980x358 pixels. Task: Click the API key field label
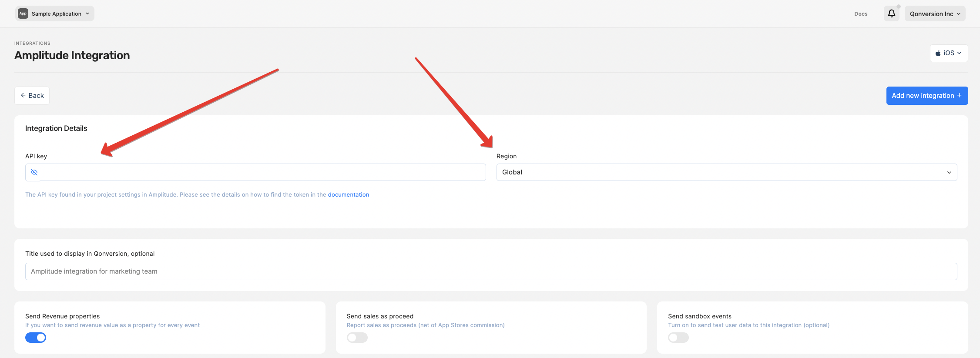click(36, 156)
